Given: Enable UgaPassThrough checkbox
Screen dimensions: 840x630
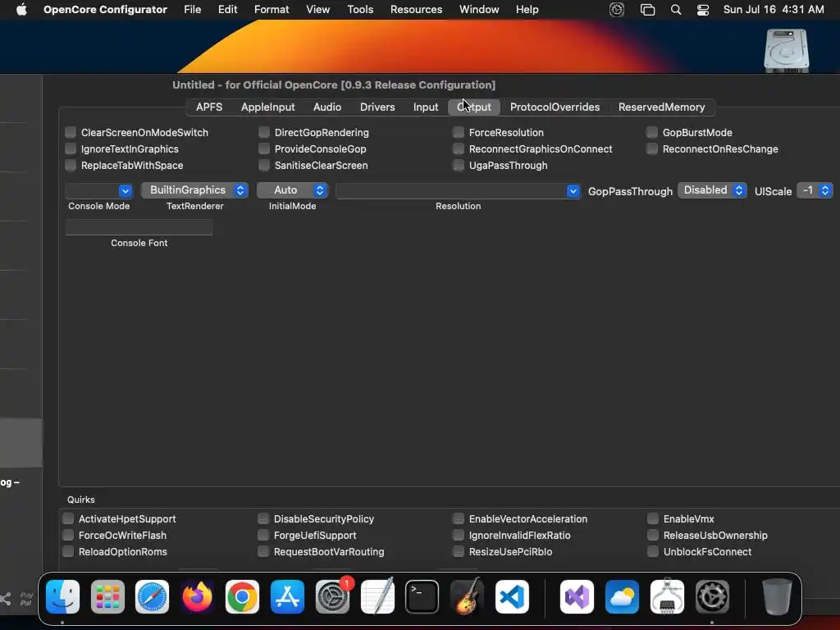Looking at the screenshot, I should click(x=459, y=166).
